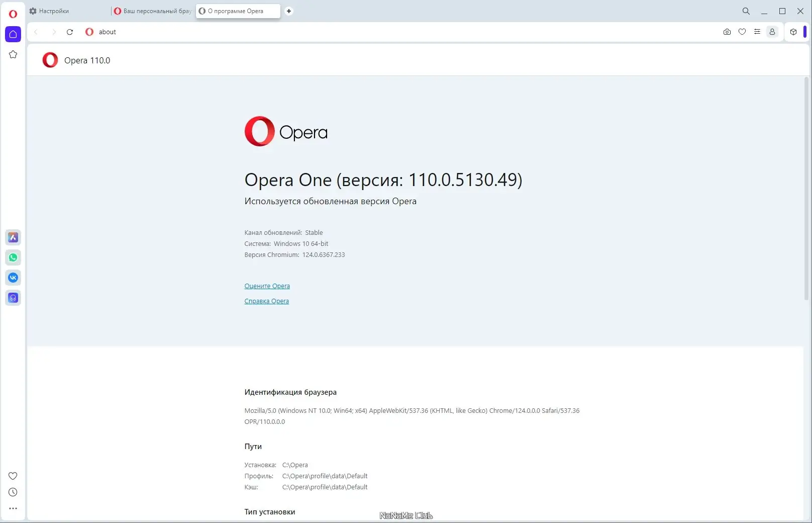The image size is (812, 523).
Task: Click 'Используется обновленная версия Opera' status text
Action: click(330, 201)
